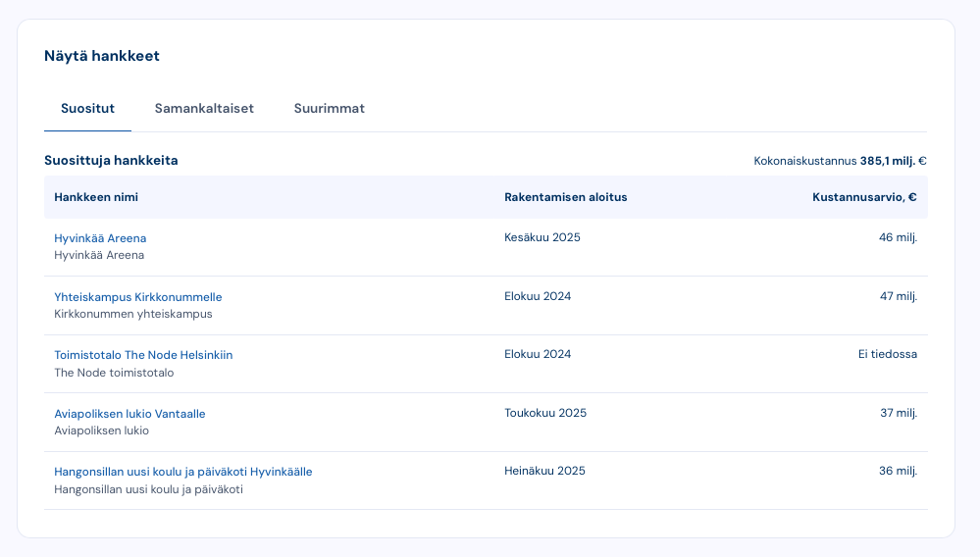This screenshot has height=557, width=980.
Task: Select the Heinäkuu 2025 date cell
Action: click(x=544, y=471)
